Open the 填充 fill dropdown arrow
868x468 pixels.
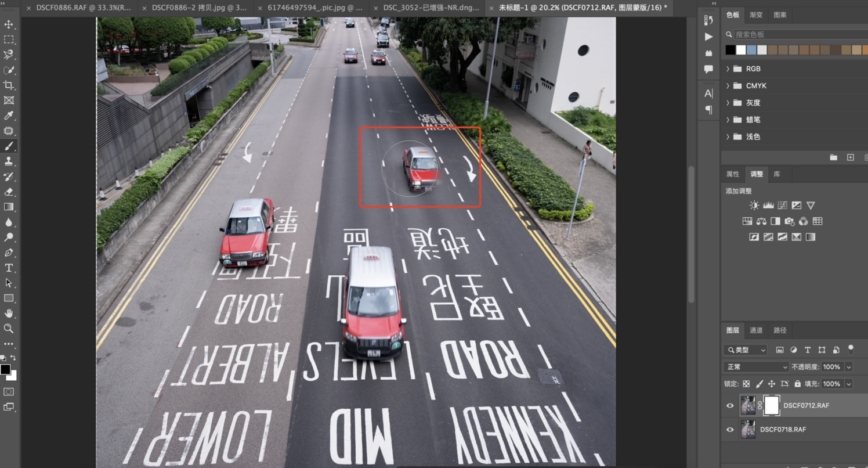[849, 384]
